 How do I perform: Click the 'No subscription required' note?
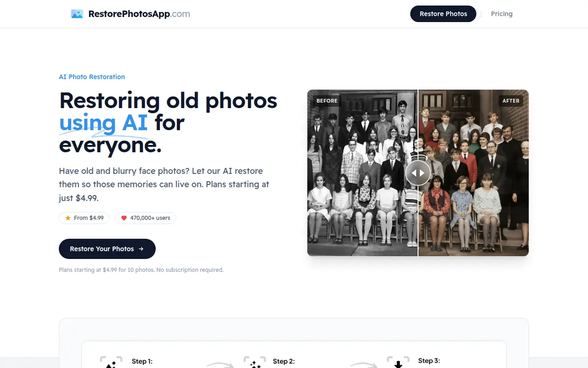click(x=190, y=270)
